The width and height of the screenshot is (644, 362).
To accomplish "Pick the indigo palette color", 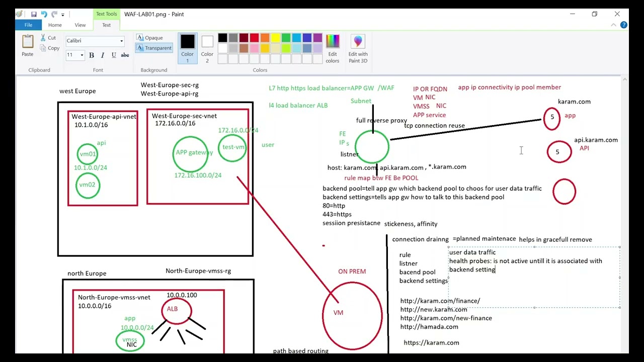I will (307, 38).
